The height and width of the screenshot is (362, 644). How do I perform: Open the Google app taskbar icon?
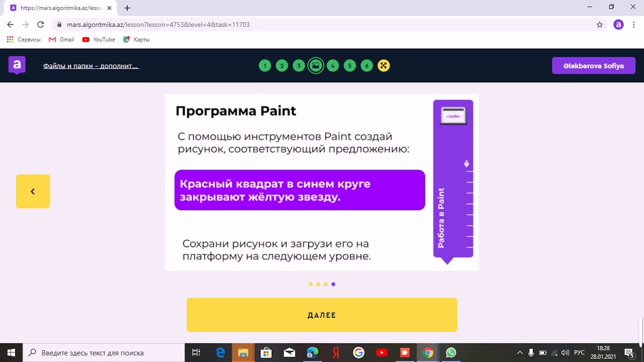tap(359, 352)
